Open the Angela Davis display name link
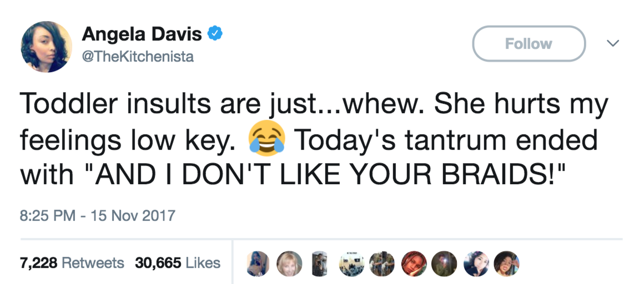 tap(142, 35)
